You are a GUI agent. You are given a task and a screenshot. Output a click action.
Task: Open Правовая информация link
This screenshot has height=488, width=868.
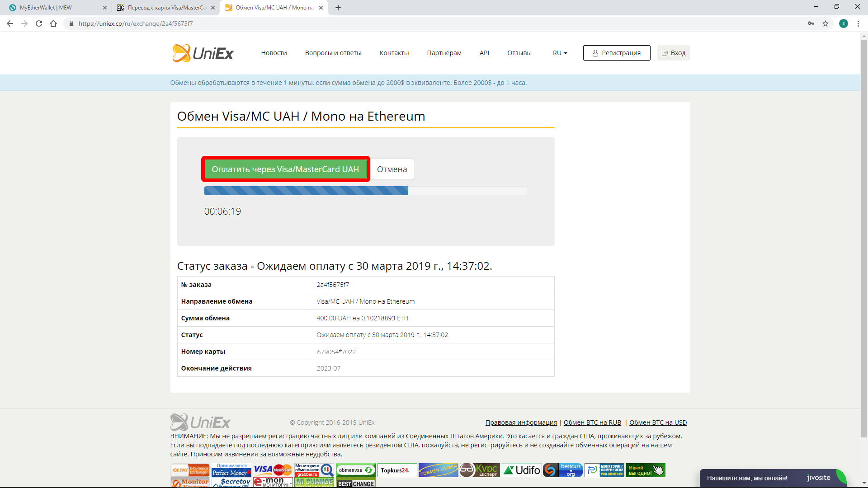521,422
